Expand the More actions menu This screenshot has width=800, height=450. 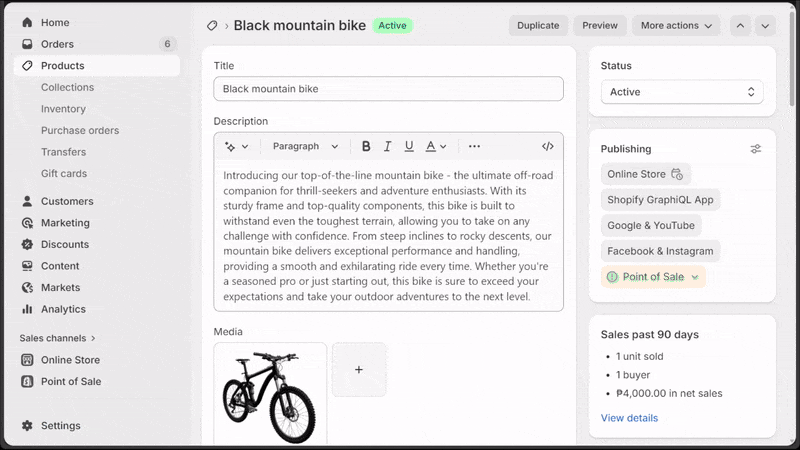click(x=676, y=26)
